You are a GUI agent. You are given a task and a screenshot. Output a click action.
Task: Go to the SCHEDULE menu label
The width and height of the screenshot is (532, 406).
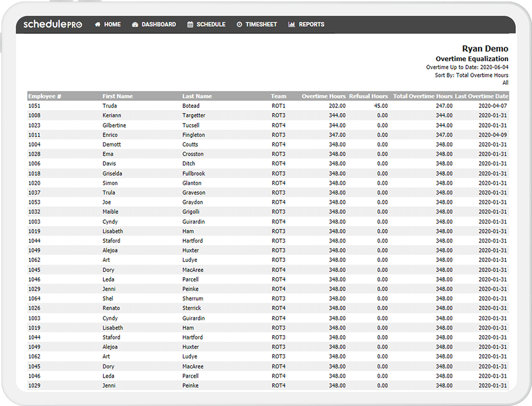pos(211,24)
